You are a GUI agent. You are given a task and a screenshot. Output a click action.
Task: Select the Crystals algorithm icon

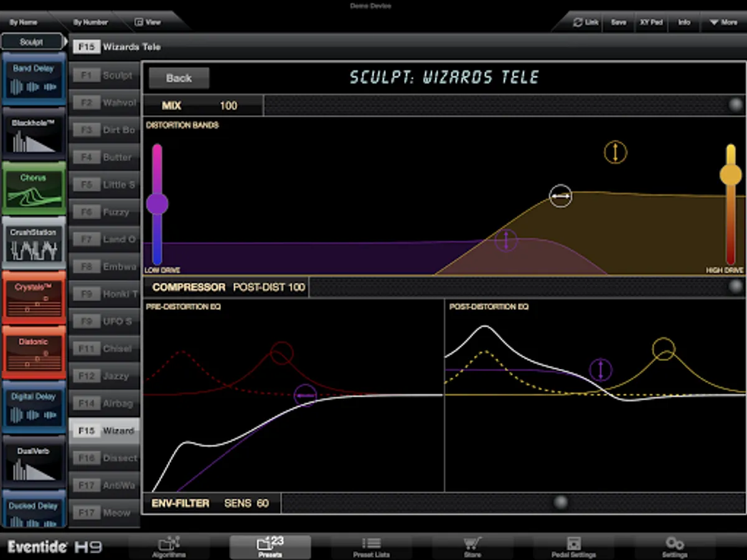[x=33, y=299]
